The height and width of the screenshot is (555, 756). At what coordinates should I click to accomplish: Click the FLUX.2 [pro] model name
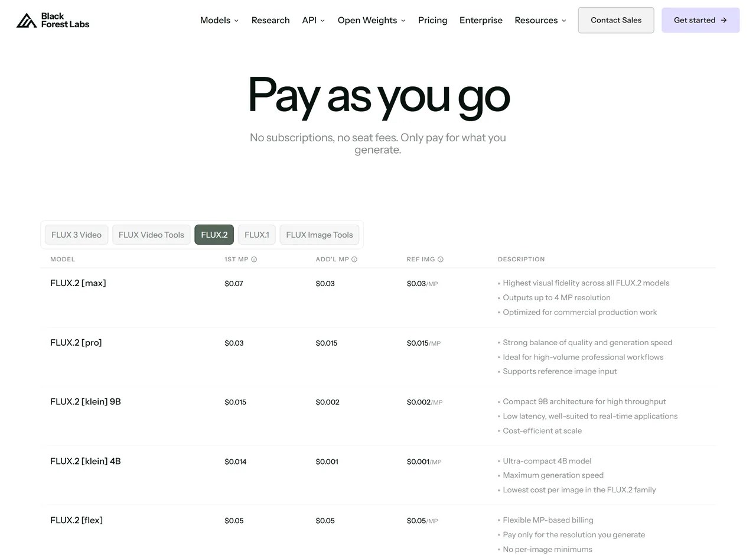(76, 343)
